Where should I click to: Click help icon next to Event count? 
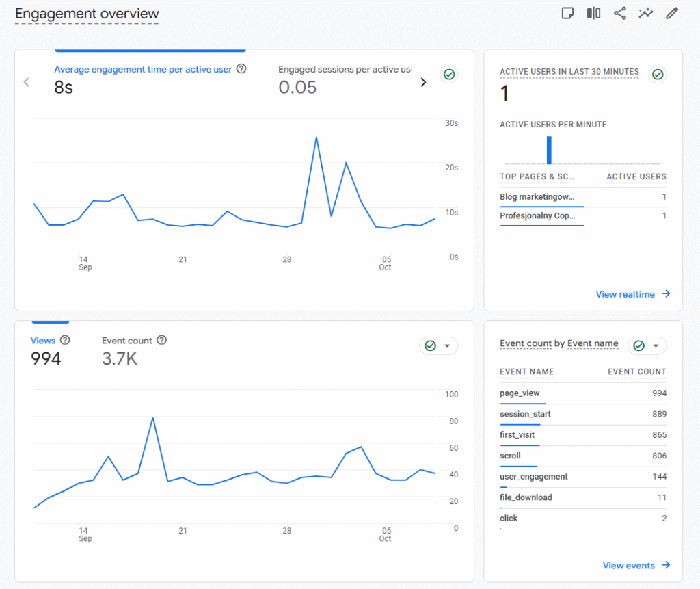pos(161,340)
